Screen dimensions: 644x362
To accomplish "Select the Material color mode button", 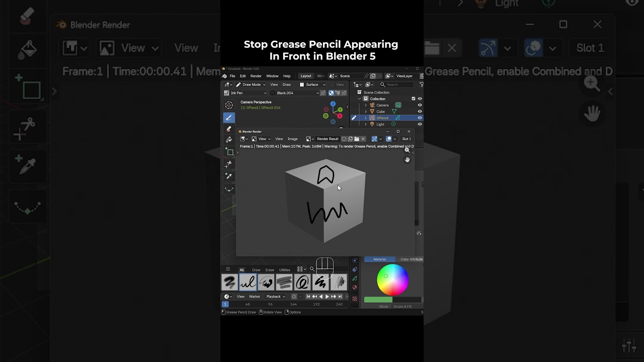I will coord(380,259).
